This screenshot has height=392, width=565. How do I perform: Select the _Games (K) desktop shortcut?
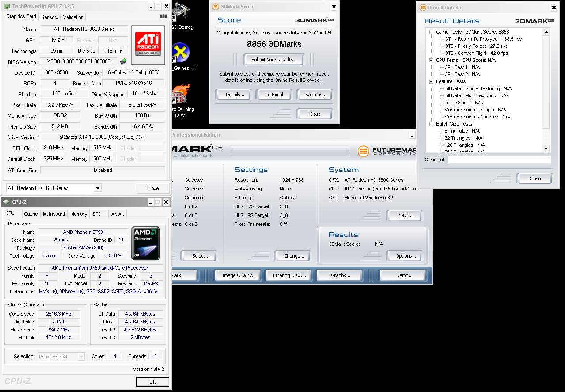coord(182,57)
